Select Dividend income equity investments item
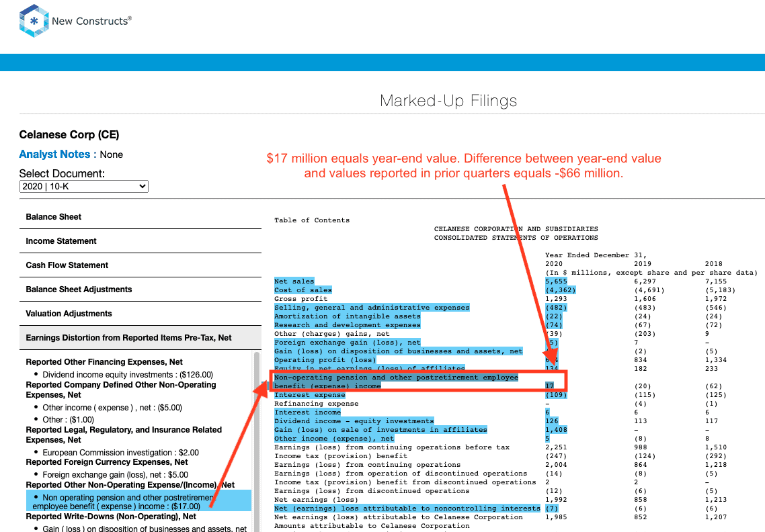The width and height of the screenshot is (765, 532). coord(128,375)
